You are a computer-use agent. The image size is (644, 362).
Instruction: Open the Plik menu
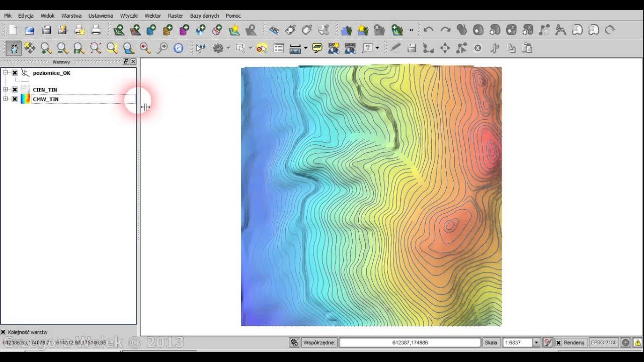8,16
